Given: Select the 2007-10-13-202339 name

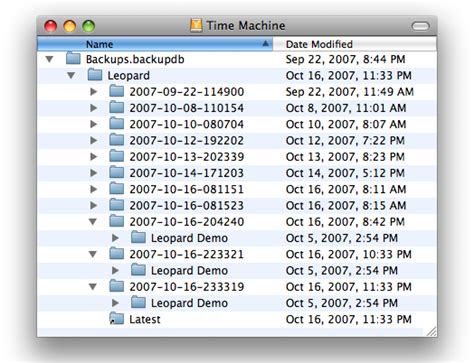Looking at the screenshot, I should (187, 157).
